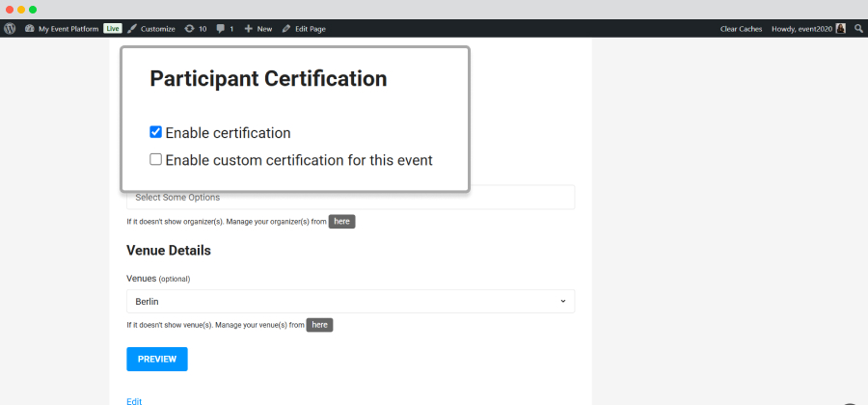Open Customize in the admin bar
The height and width of the screenshot is (405, 868).
151,29
